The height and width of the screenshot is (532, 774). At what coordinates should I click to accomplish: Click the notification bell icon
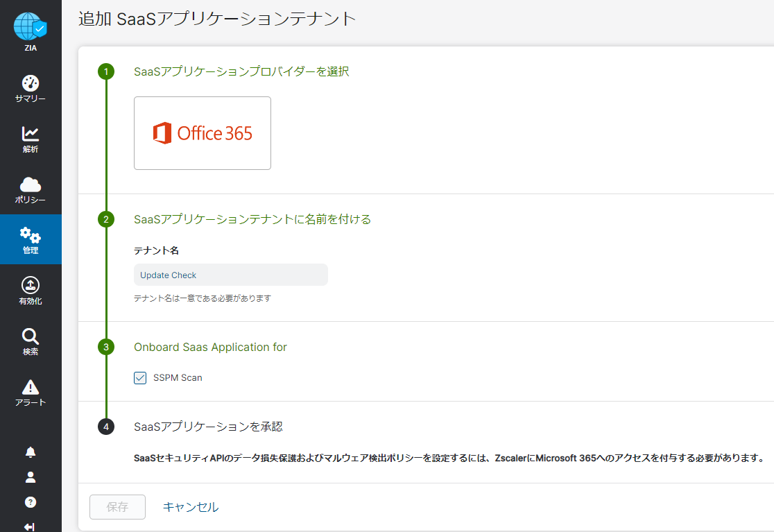(x=30, y=452)
